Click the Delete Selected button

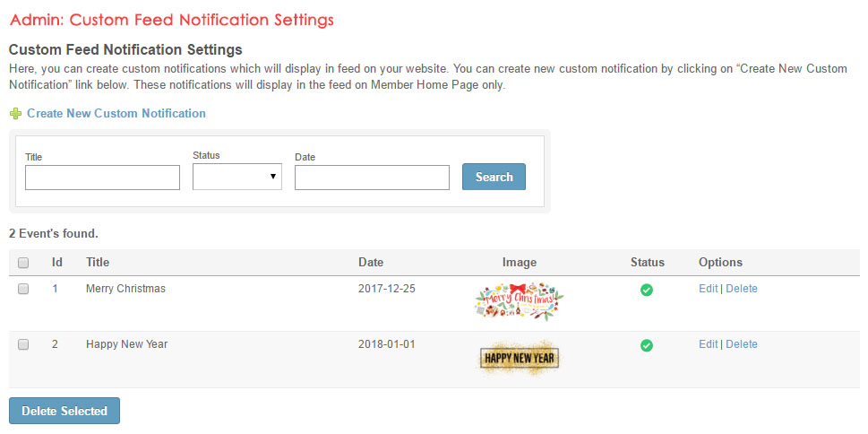64,411
